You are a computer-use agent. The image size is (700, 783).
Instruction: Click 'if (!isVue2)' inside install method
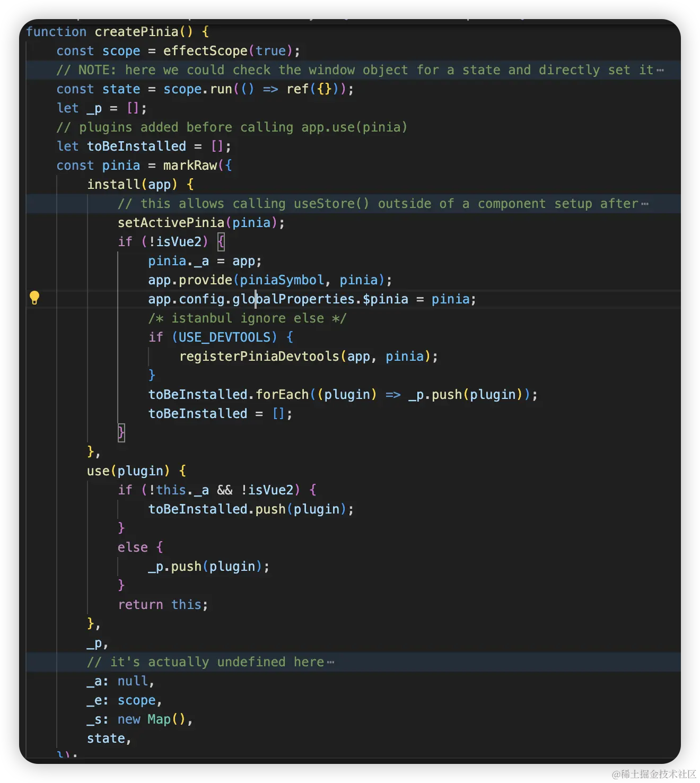[163, 242]
